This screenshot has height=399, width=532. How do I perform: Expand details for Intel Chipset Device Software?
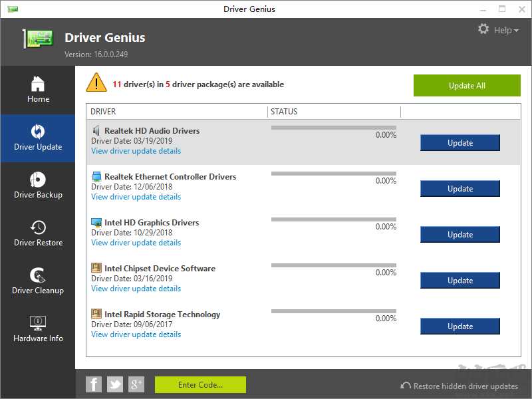136,288
